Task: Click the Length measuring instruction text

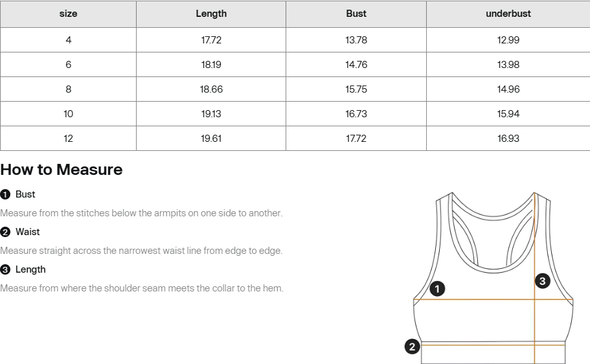Action: point(142,288)
